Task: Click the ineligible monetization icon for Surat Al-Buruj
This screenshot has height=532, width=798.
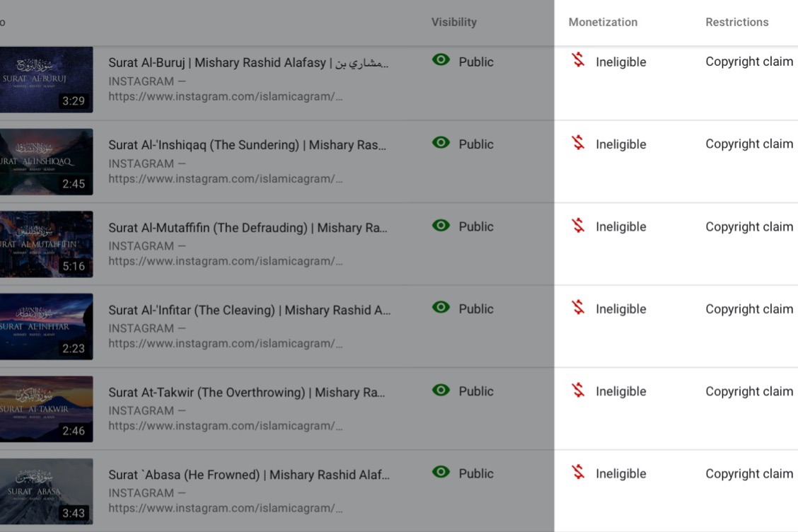Action: (579, 61)
